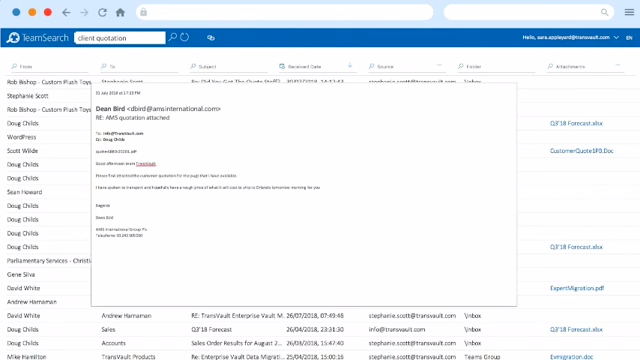Screen dimensions: 640x360
Task: Select the Parliamentary Services sender row
Action: (49, 261)
